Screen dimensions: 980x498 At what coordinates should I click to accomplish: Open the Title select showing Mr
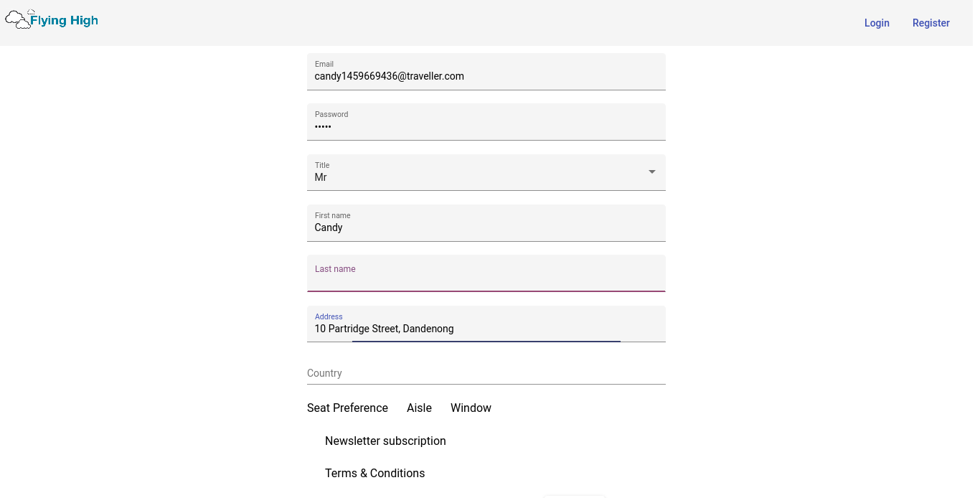[x=486, y=172]
